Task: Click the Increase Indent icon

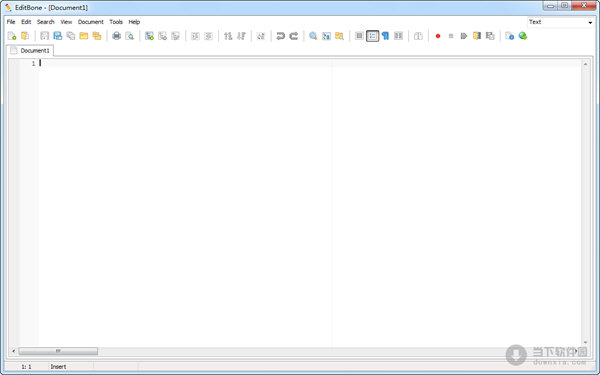Action: tap(196, 36)
